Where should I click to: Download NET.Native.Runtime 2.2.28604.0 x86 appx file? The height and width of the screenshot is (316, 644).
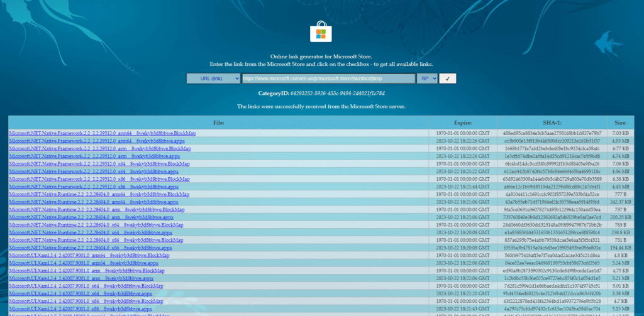click(91, 248)
